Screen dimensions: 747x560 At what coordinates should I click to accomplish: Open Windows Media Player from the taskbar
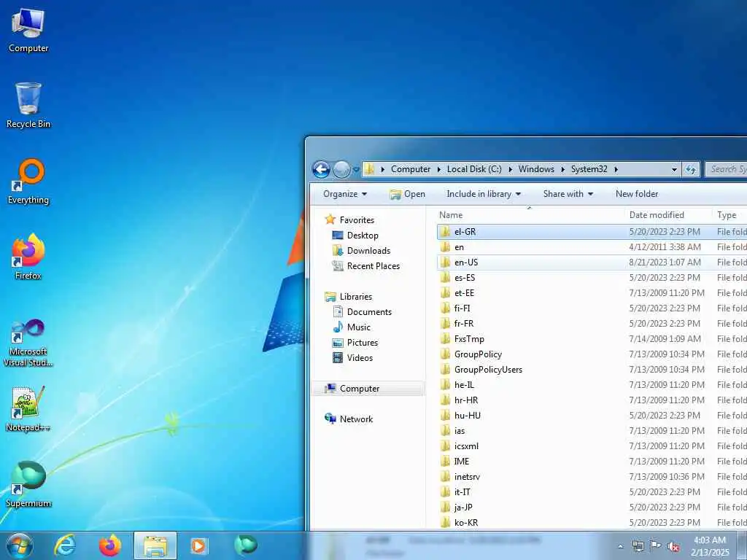[x=198, y=545]
